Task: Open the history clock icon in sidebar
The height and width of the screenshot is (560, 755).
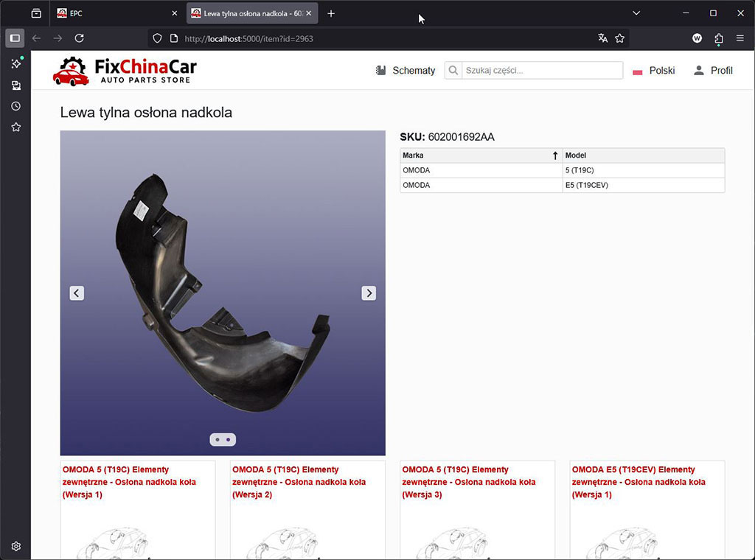Action: 15,105
